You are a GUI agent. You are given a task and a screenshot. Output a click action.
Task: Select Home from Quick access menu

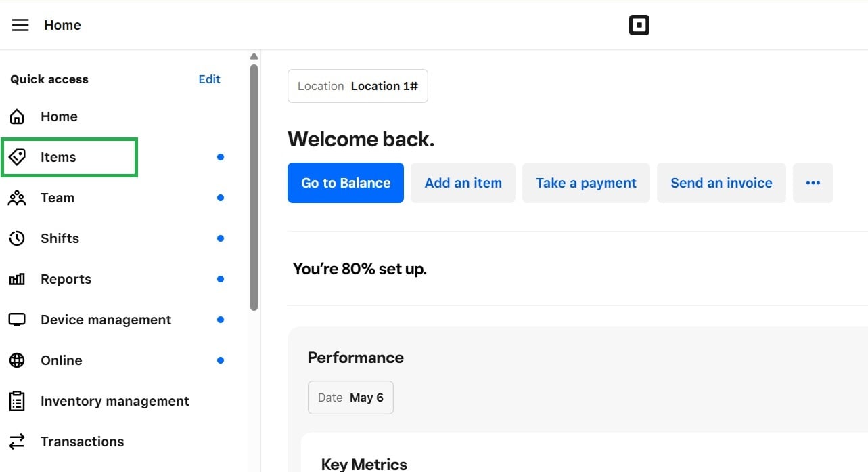point(59,116)
